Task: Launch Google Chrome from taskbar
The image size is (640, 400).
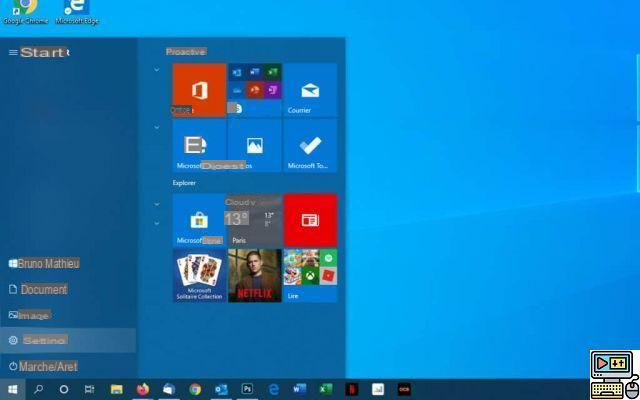Action: click(195, 389)
